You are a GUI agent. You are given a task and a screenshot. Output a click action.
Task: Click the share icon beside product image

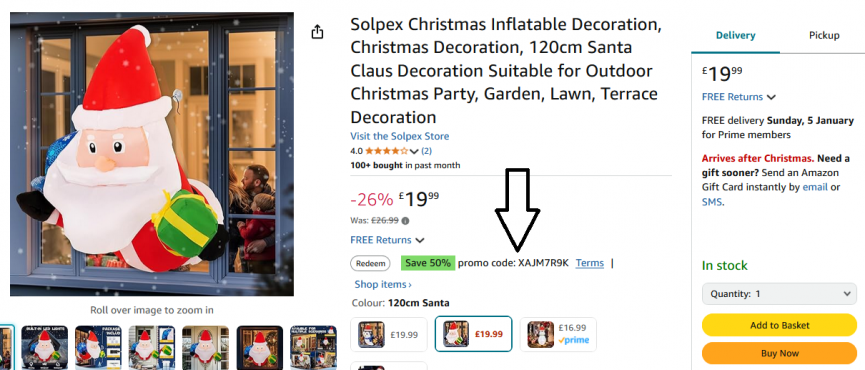point(317,32)
